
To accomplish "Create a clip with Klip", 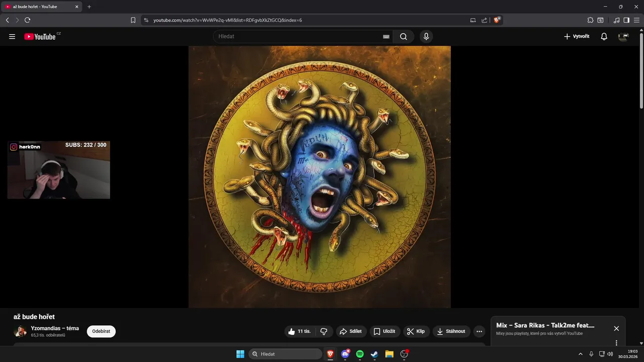I will point(416,331).
